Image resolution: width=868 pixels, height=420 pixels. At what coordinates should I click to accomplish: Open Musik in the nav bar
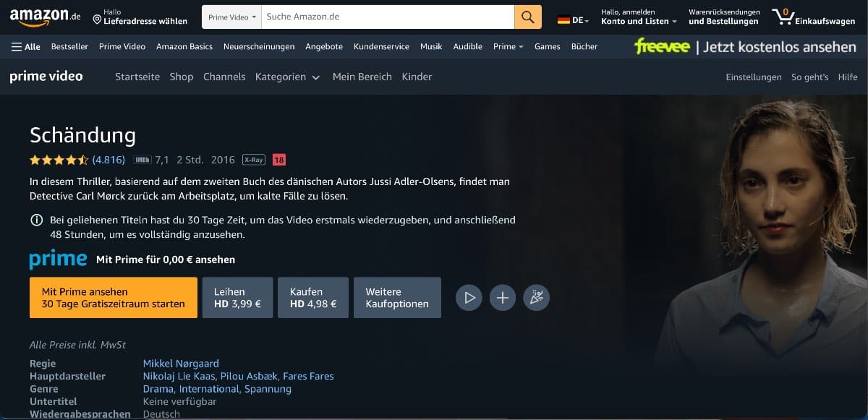tap(431, 46)
